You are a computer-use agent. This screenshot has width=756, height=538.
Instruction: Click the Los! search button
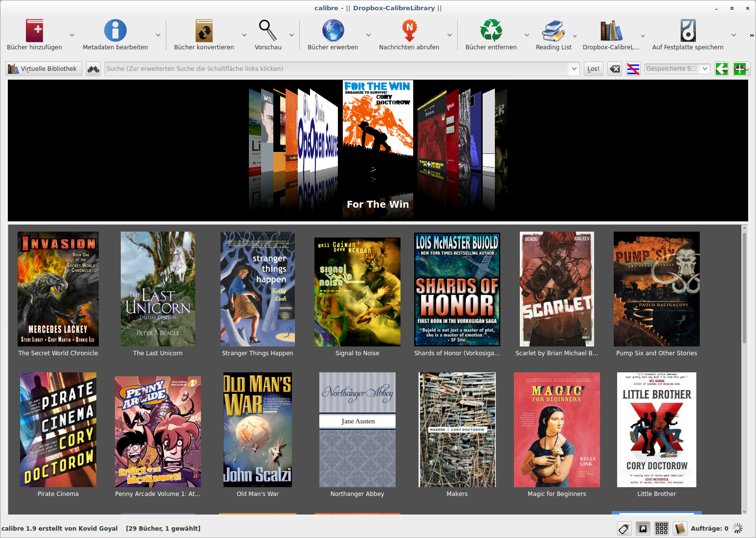click(593, 69)
